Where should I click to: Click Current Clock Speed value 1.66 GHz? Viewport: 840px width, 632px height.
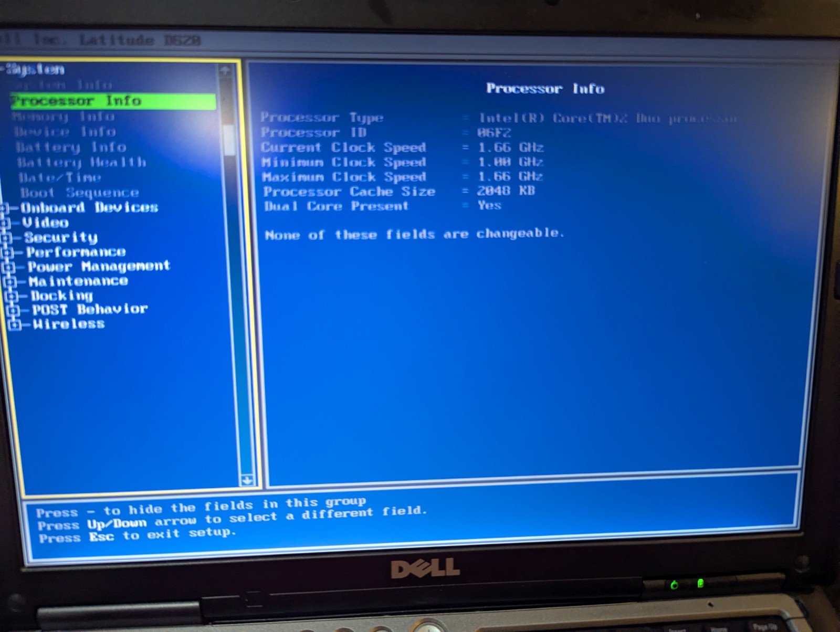tap(511, 148)
